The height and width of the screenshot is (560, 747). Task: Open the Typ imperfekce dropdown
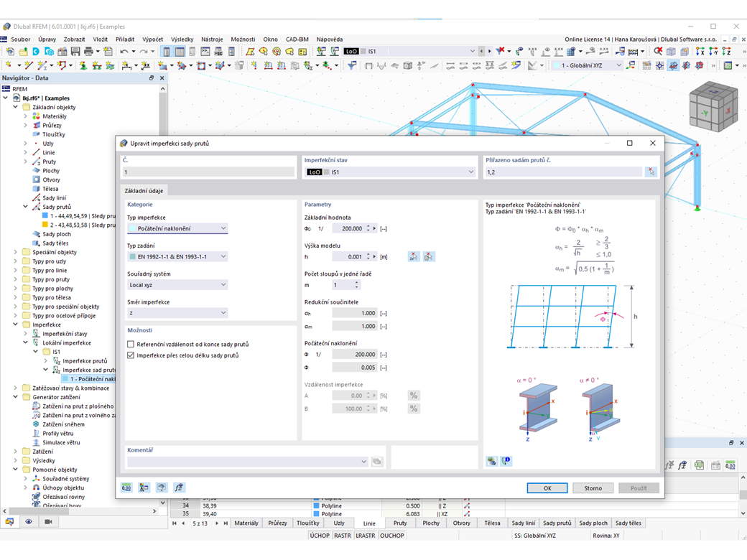point(177,228)
